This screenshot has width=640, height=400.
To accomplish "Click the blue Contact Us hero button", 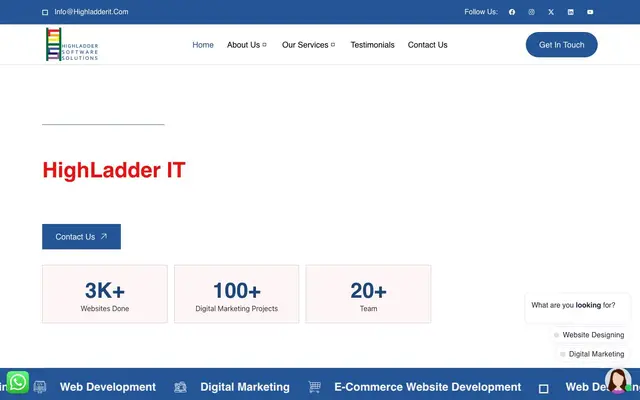I will coord(81,236).
